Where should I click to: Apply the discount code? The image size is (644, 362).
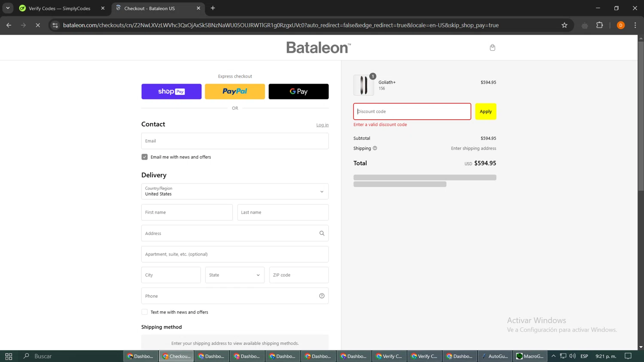pos(486,112)
